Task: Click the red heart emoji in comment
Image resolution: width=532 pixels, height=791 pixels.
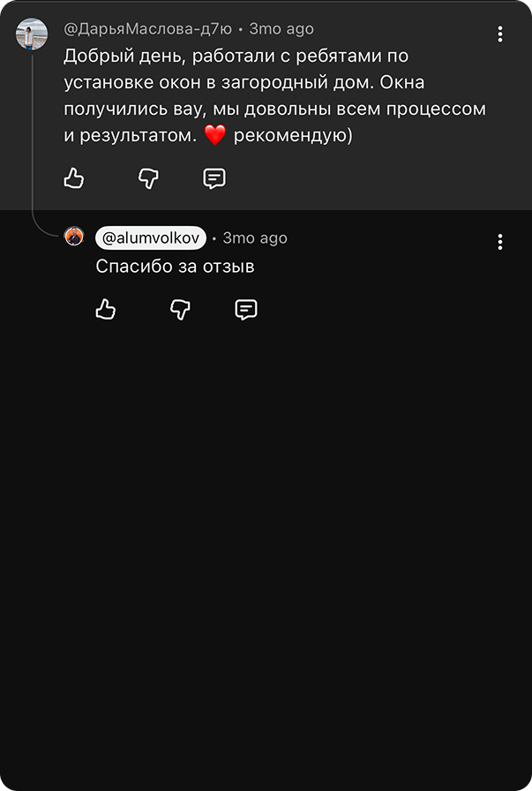Action: pyautogui.click(x=214, y=136)
